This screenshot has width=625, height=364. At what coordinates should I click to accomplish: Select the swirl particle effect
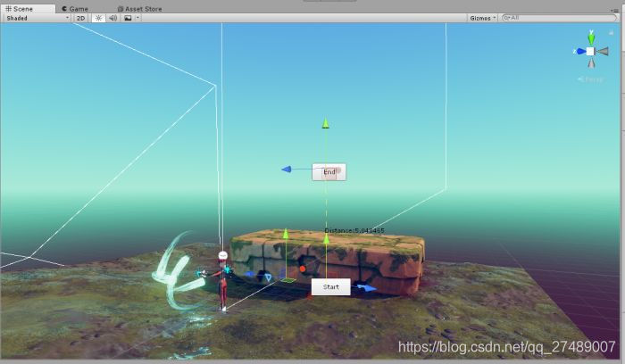[x=179, y=271]
